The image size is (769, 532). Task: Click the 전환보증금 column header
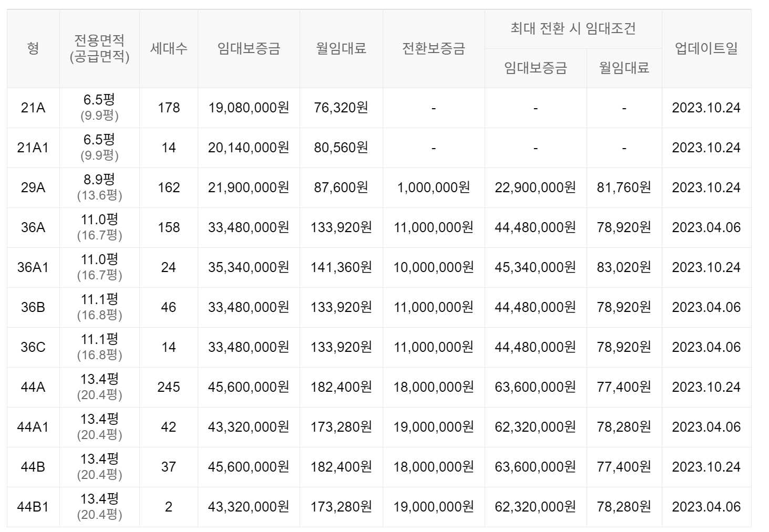pyautogui.click(x=434, y=48)
